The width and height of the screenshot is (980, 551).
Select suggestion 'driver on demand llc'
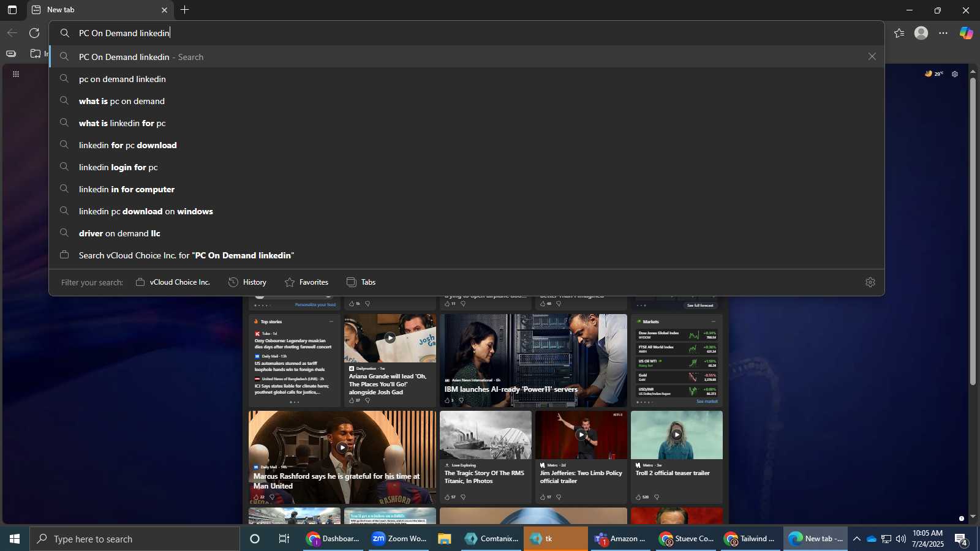click(467, 233)
